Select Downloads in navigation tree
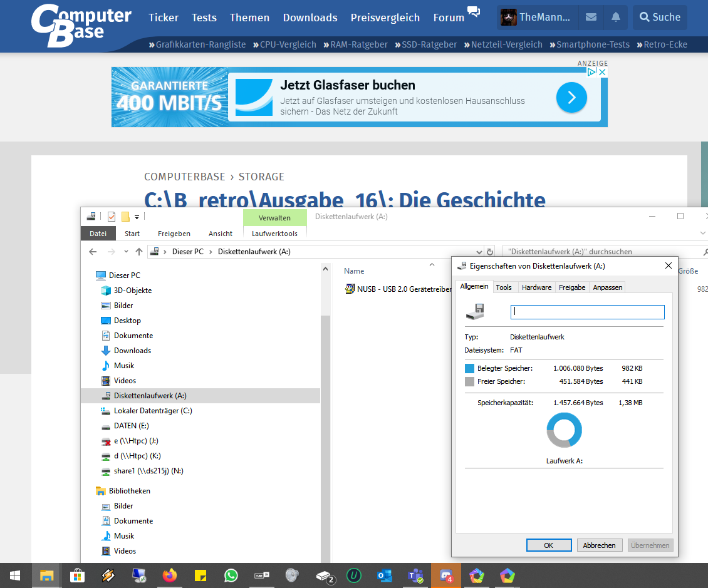 click(132, 350)
